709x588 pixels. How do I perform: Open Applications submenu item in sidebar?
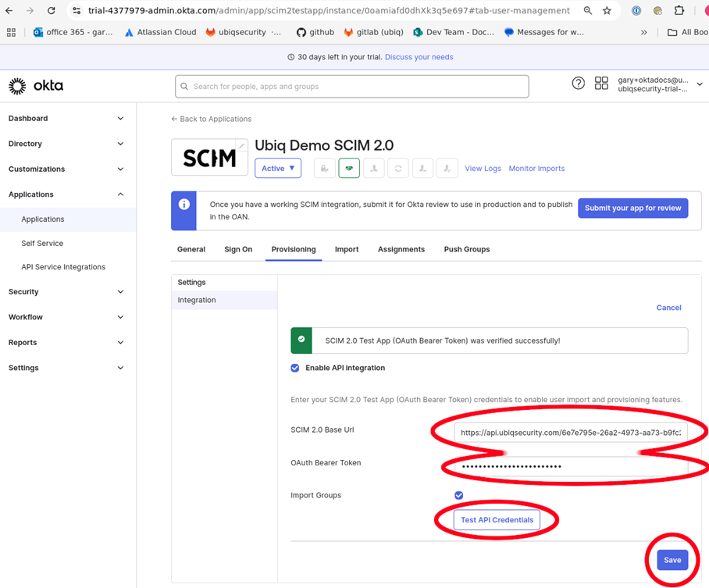[68, 219]
